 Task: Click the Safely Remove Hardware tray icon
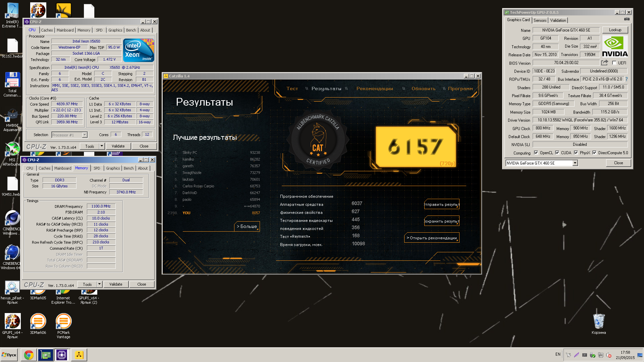point(593,355)
